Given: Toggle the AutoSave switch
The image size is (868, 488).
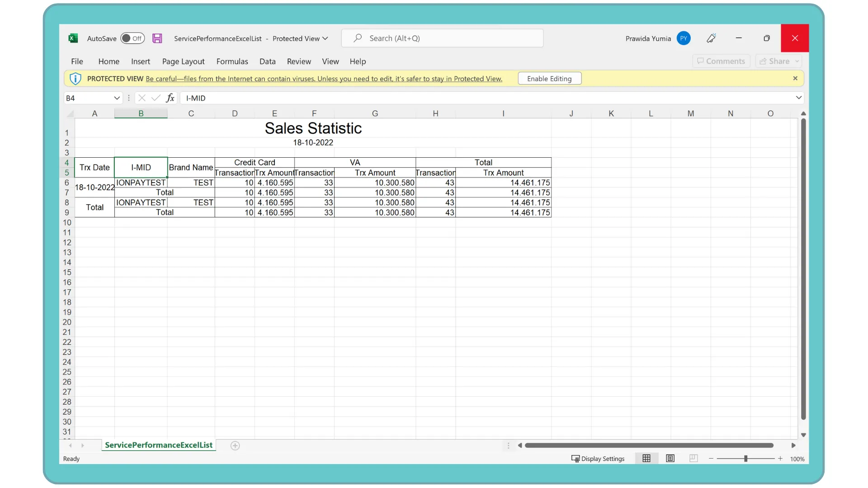Looking at the screenshot, I should click(x=132, y=38).
